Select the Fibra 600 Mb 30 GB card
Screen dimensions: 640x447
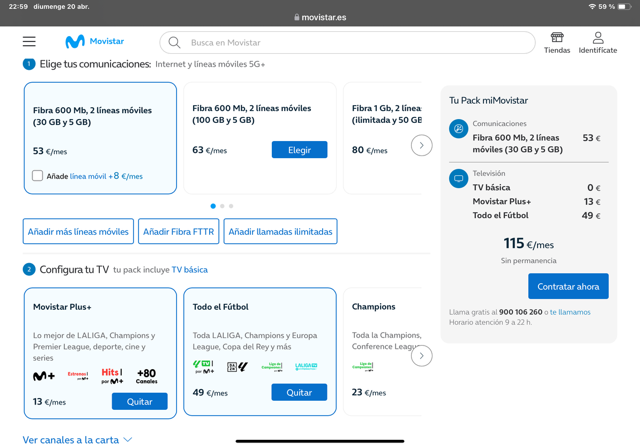[100, 138]
